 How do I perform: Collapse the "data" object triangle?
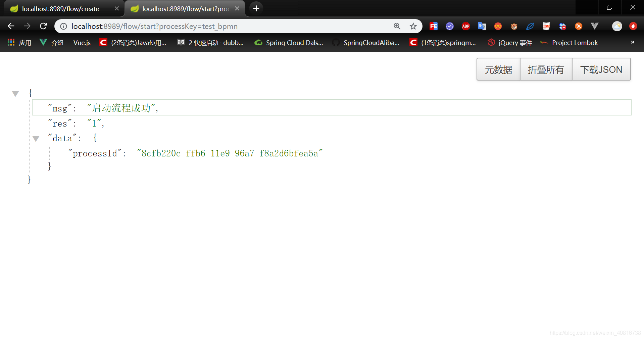36,139
